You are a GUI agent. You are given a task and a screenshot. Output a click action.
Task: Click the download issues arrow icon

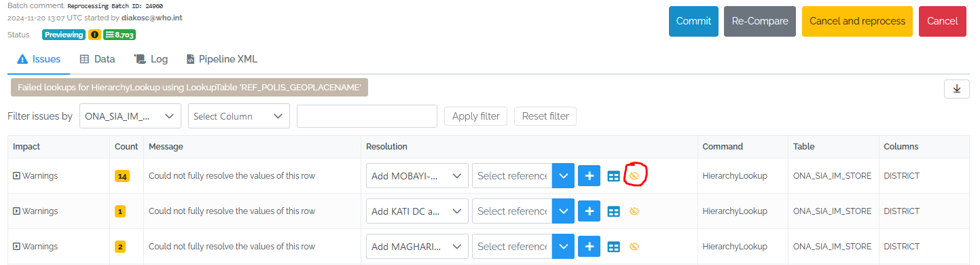pos(956,89)
